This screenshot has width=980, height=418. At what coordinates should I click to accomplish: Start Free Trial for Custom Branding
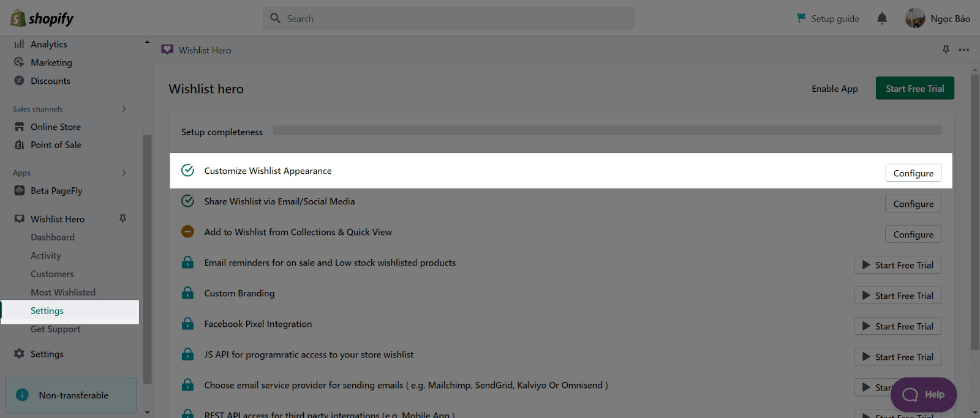click(x=898, y=296)
